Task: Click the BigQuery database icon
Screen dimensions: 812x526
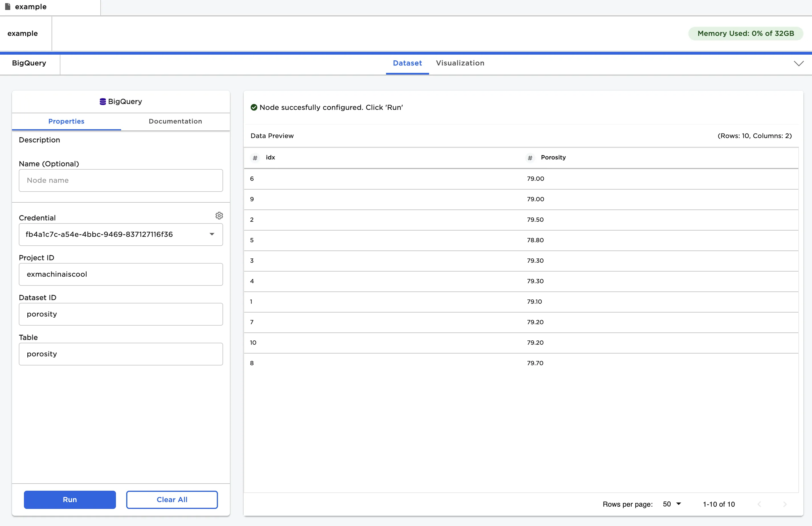Action: point(102,101)
